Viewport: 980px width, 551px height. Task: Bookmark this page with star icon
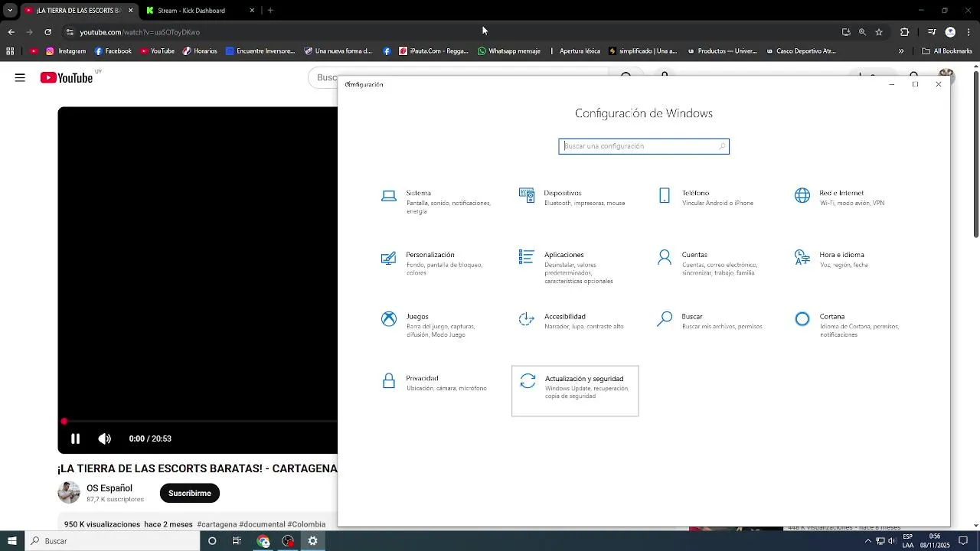[879, 32]
